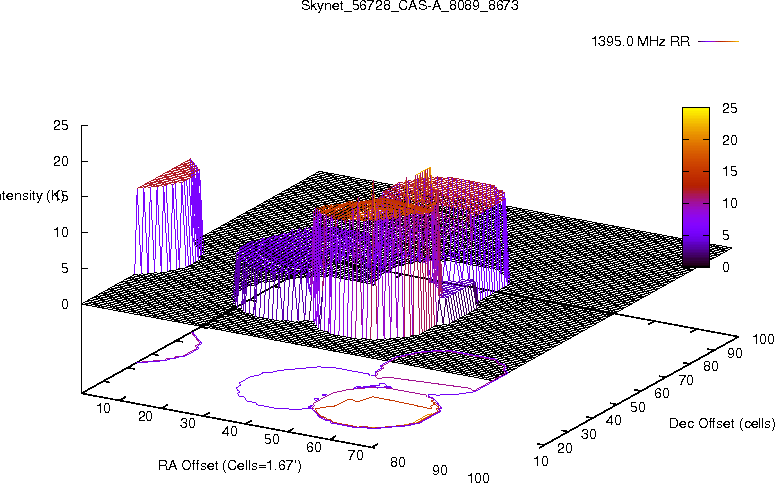The width and height of the screenshot is (775, 483).
Task: Click the RA axis tick label 30
Action: [x=187, y=423]
